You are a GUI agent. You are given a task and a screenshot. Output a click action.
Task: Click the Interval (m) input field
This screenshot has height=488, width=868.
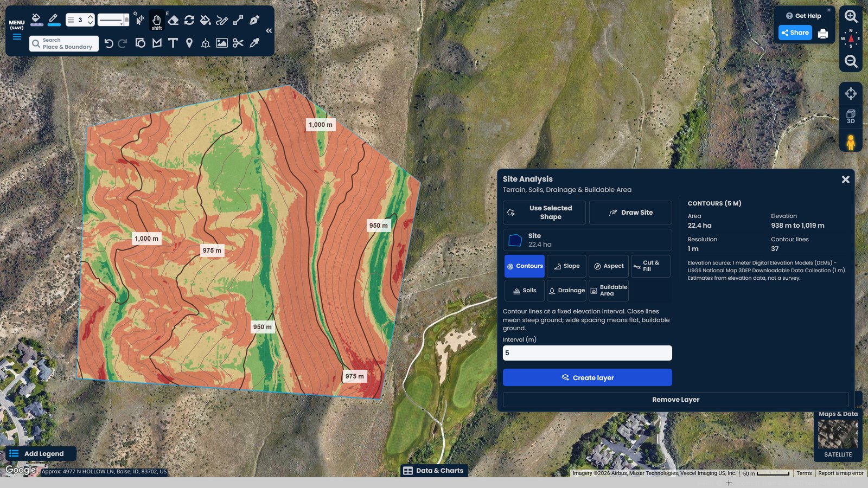tap(588, 353)
